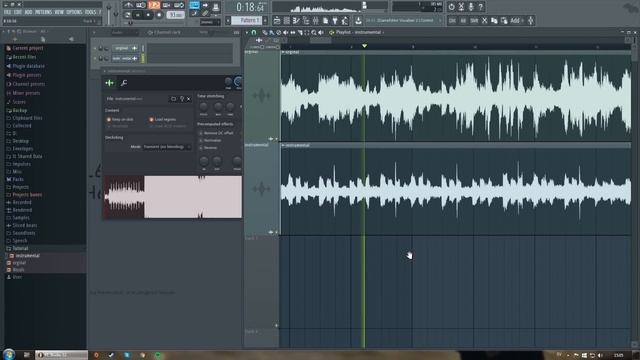This screenshot has height=360, width=640.
Task: Open the Playlist view icon
Action: 277,20
